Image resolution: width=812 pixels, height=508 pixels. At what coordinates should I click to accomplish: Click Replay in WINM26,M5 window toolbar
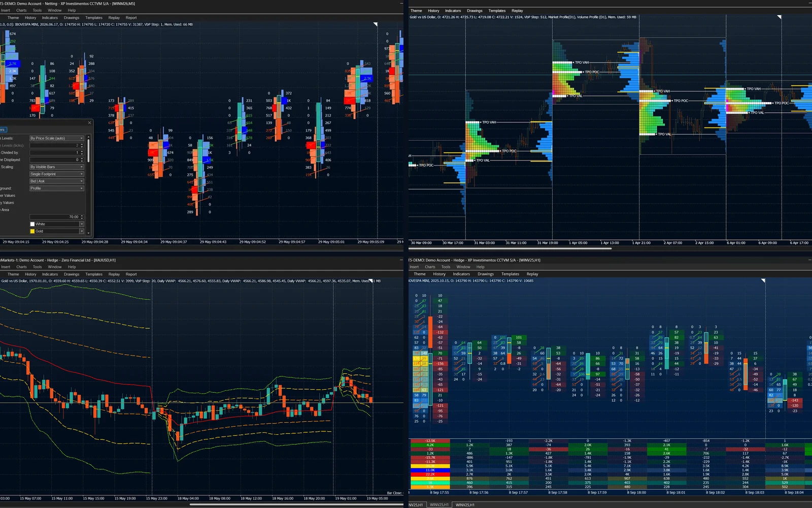point(114,18)
